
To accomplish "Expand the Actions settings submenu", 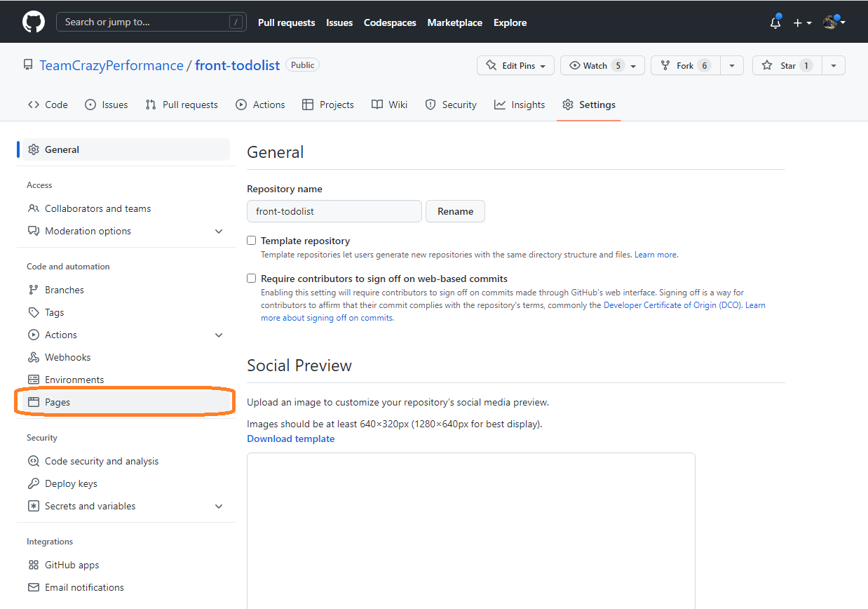I will tap(219, 335).
